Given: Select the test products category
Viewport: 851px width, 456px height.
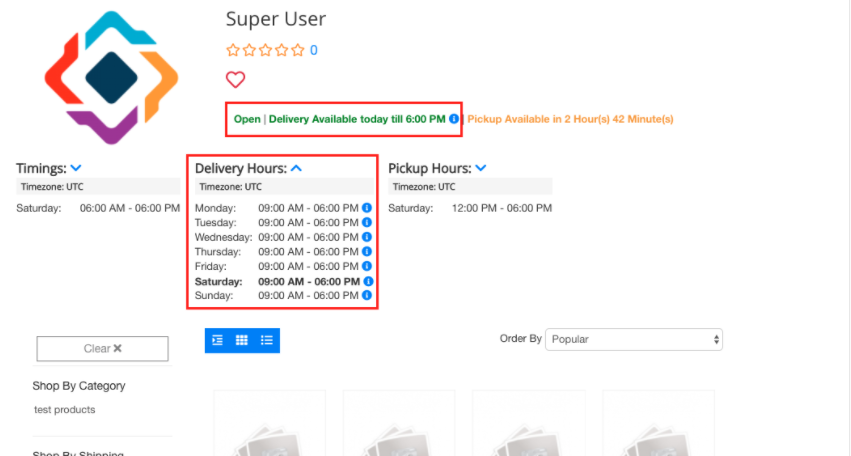Looking at the screenshot, I should [x=65, y=410].
